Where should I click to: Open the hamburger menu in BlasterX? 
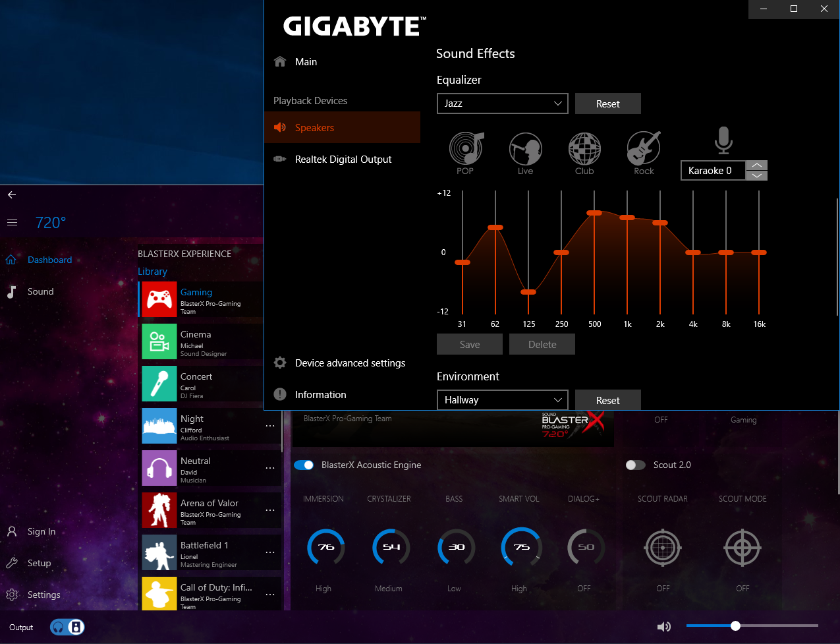[12, 223]
